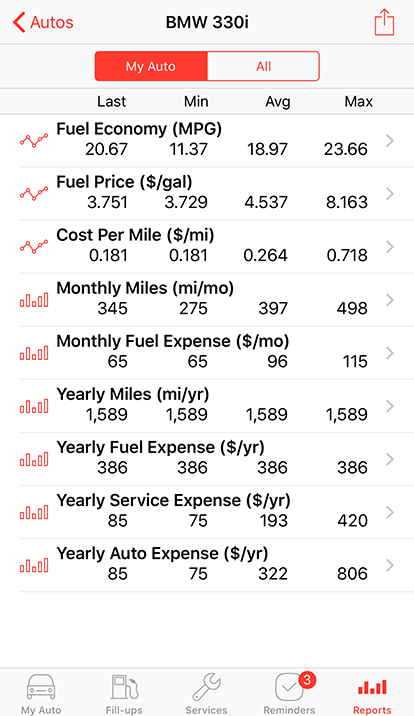Image resolution: width=414 pixels, height=716 pixels.
Task: Tap the Yearly Auto Expense chart icon
Action: (34, 566)
